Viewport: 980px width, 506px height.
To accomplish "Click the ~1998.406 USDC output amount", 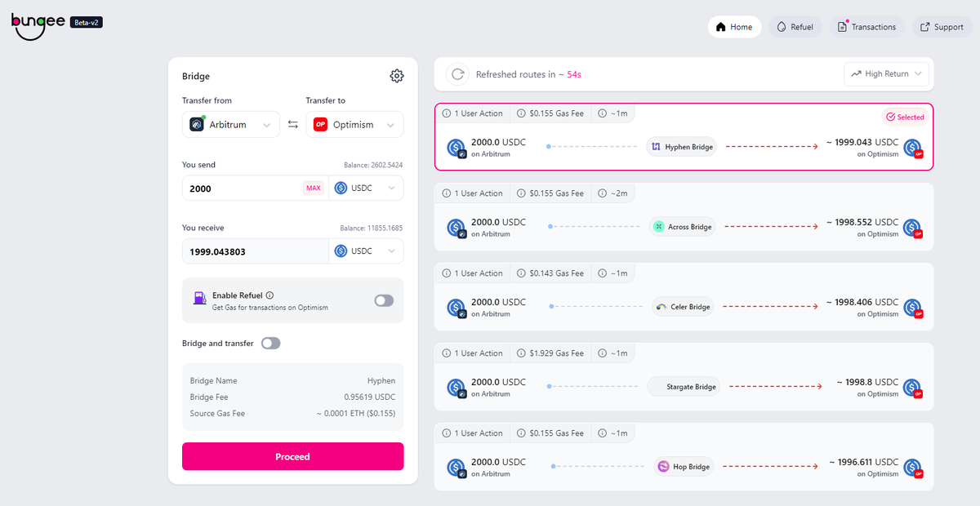I will tap(862, 302).
